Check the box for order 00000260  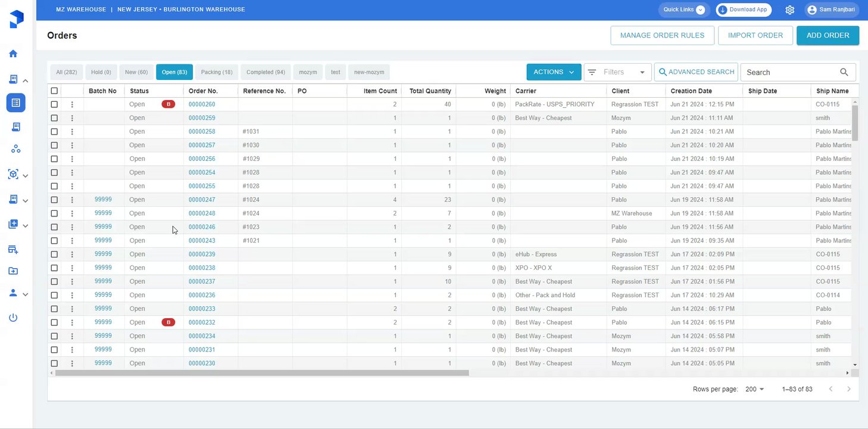[x=54, y=104]
